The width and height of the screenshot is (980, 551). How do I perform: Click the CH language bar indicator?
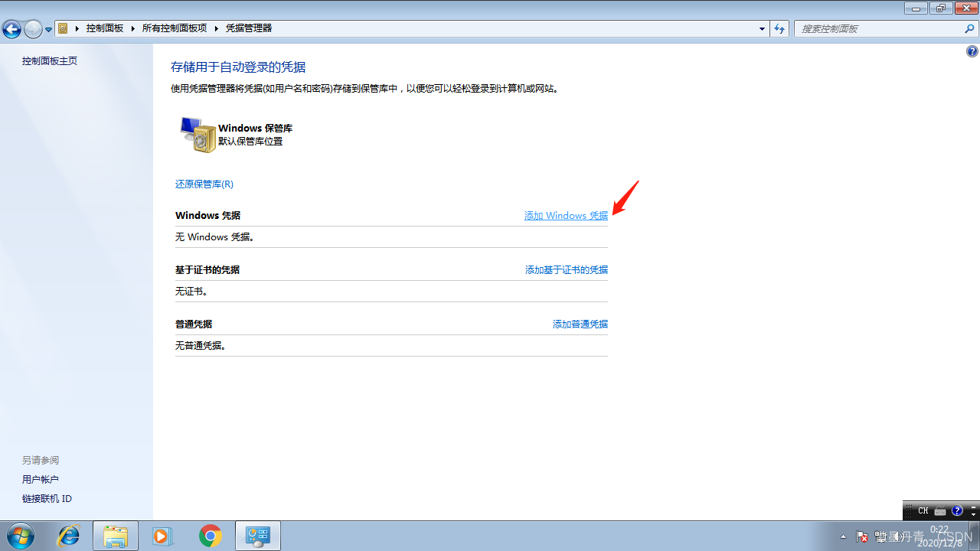[x=923, y=511]
